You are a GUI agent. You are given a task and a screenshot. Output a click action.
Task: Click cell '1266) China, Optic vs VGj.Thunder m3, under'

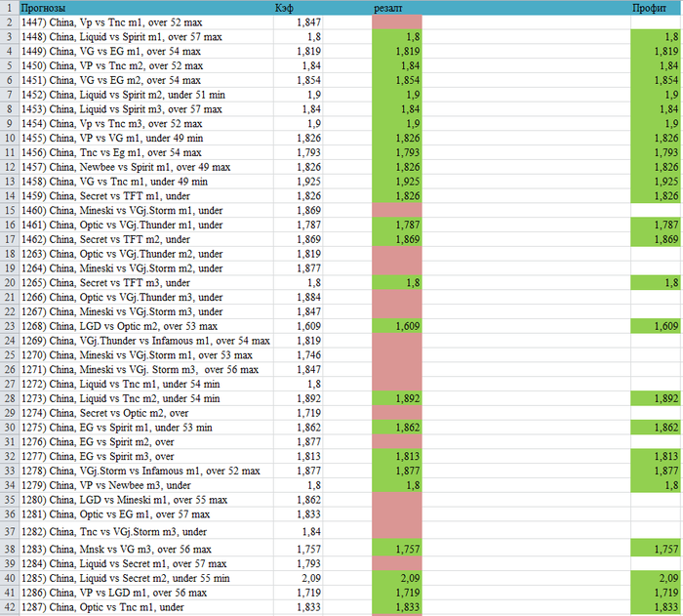click(x=146, y=297)
